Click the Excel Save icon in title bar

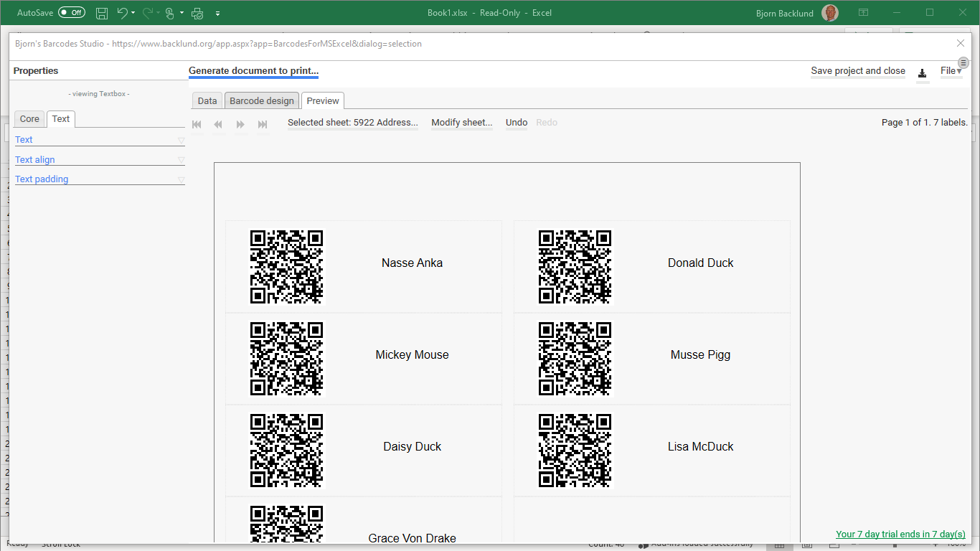click(102, 13)
